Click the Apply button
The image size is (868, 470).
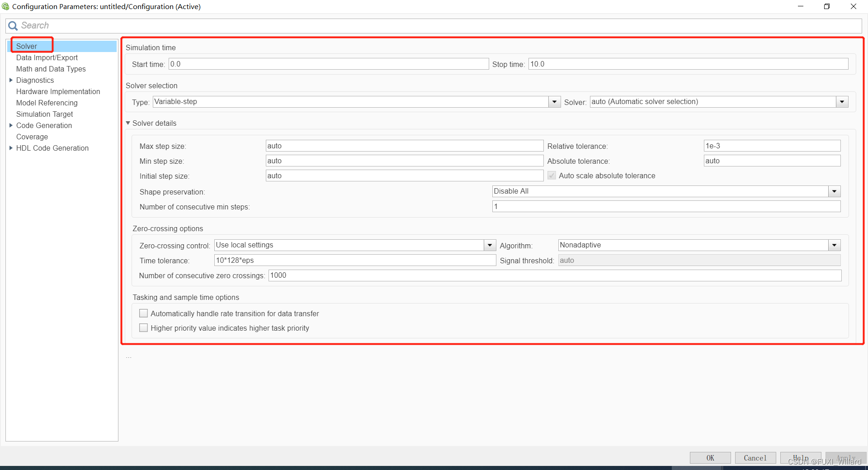pos(846,458)
